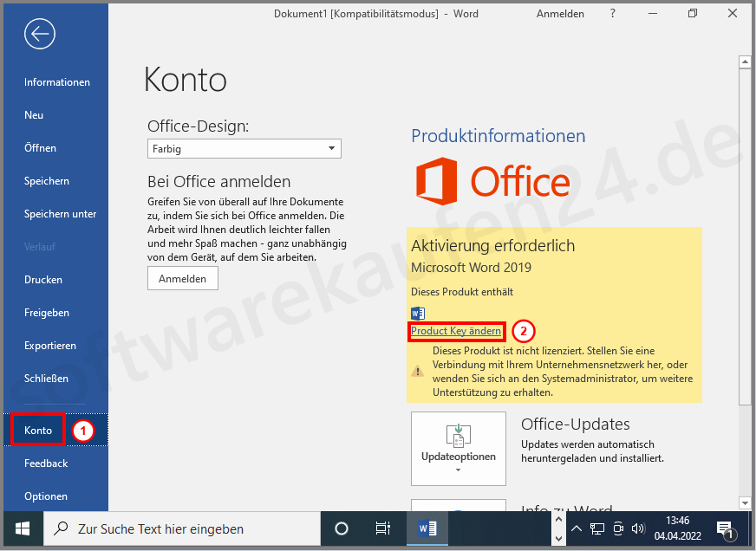Open the Word icon on the taskbar
This screenshot has width=756, height=551.
pyautogui.click(x=427, y=529)
